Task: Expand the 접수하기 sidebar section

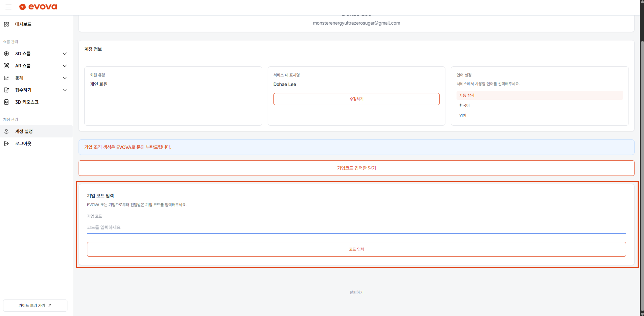Action: [65, 90]
